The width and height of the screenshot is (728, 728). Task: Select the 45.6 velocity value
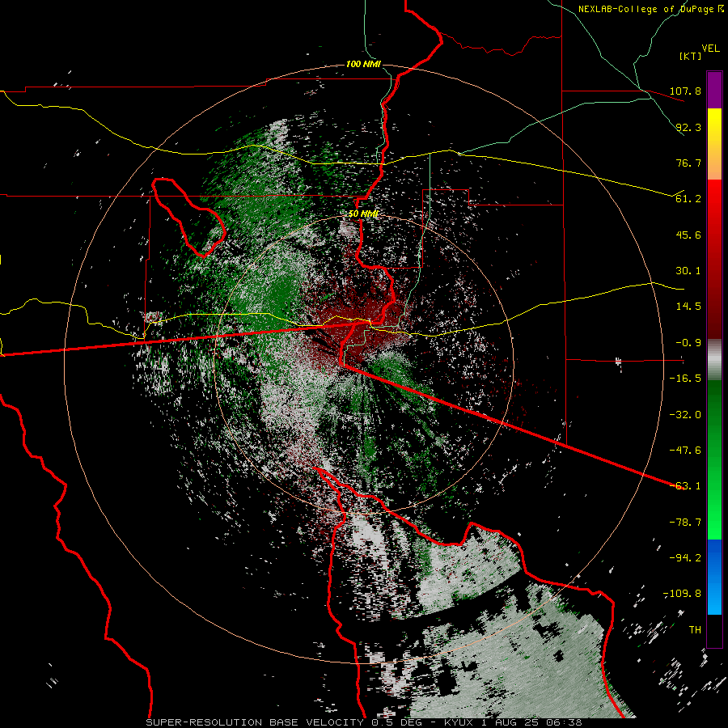688,235
